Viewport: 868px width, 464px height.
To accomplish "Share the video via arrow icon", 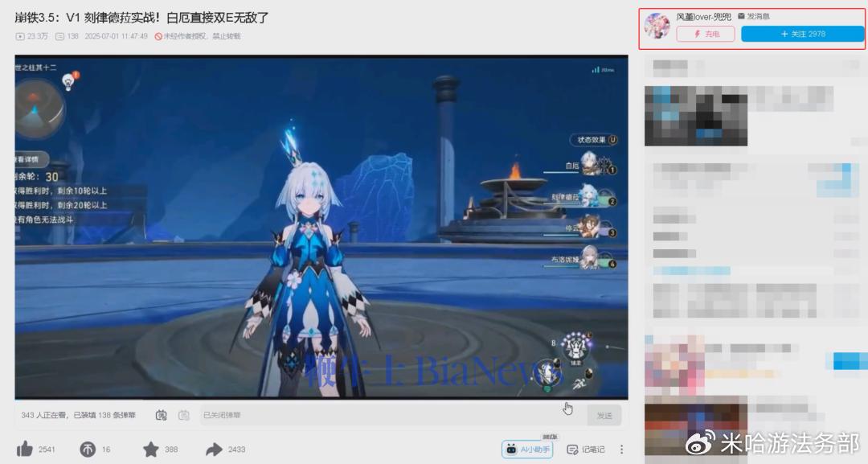I will click(x=214, y=449).
